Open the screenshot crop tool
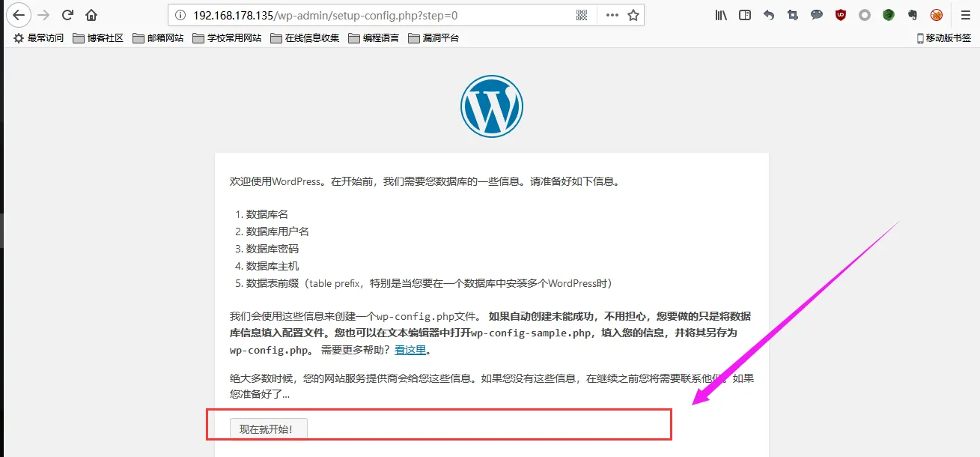Screen dimensions: 980x457 coord(793,15)
